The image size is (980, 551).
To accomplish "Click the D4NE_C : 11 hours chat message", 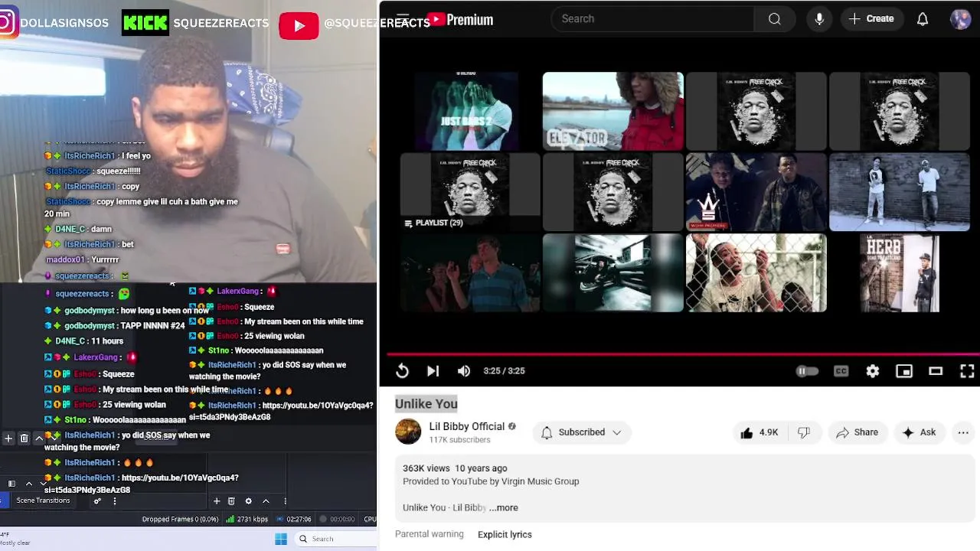I will [x=84, y=341].
